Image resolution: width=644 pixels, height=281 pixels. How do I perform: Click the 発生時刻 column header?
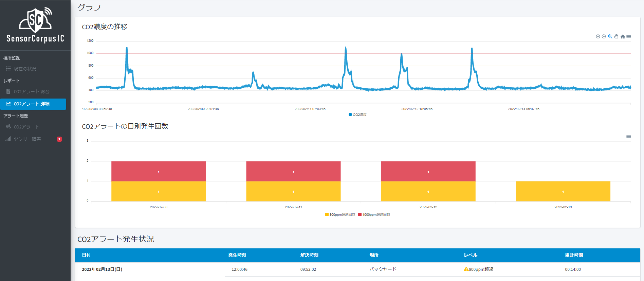coord(237,255)
